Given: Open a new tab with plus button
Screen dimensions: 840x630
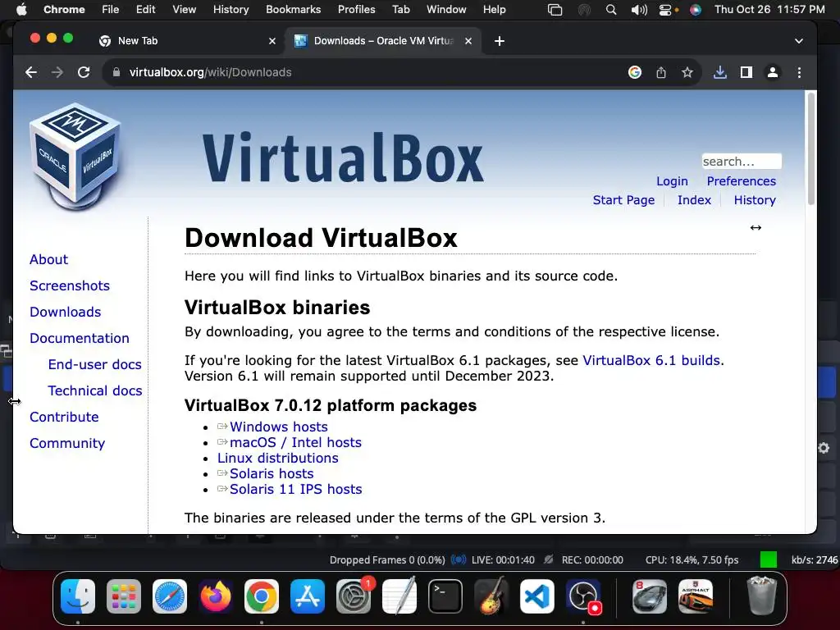Looking at the screenshot, I should tap(500, 41).
